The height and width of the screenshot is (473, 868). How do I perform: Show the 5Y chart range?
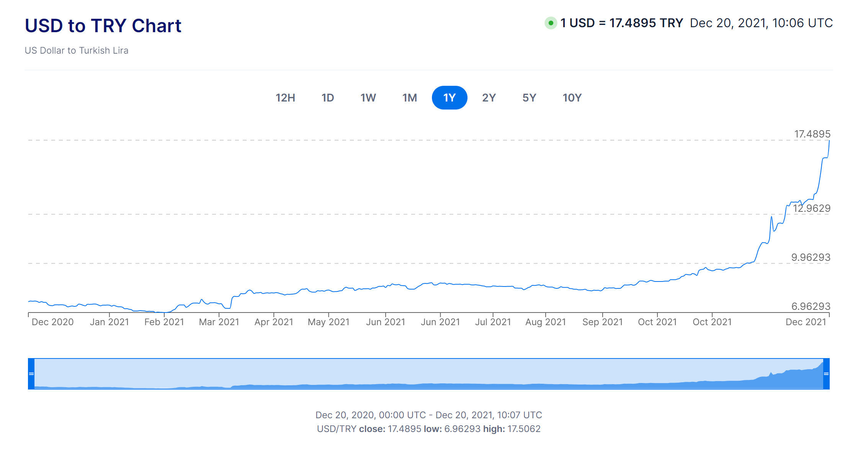click(529, 98)
